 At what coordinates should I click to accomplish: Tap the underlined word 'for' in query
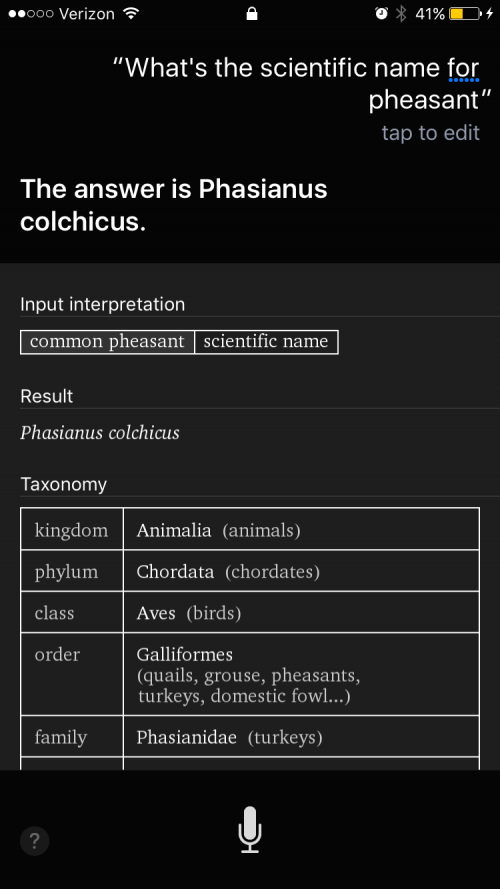click(x=464, y=69)
